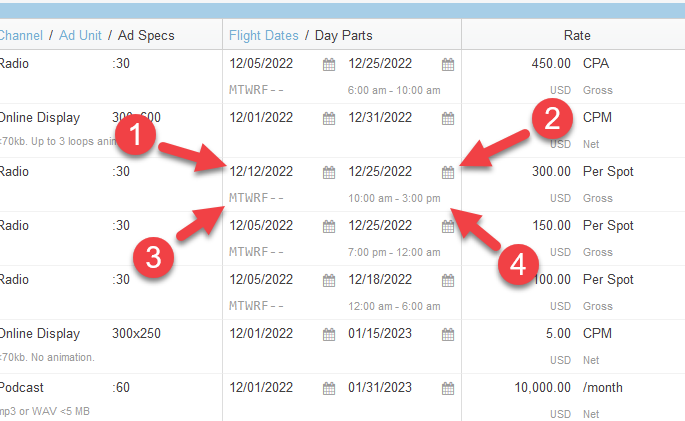The image size is (685, 421).
Task: Click calendar icon next to 12/12/2022 start date
Action: pos(329,172)
